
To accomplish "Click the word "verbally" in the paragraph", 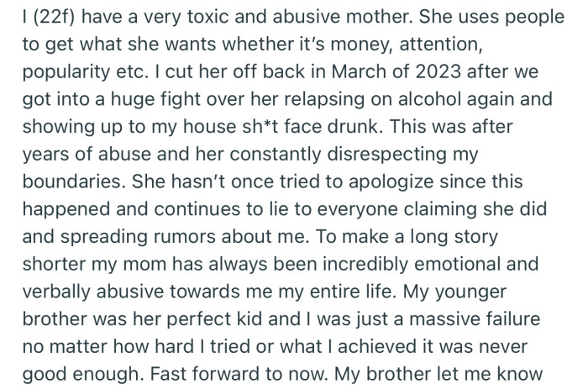I will [x=56, y=292].
